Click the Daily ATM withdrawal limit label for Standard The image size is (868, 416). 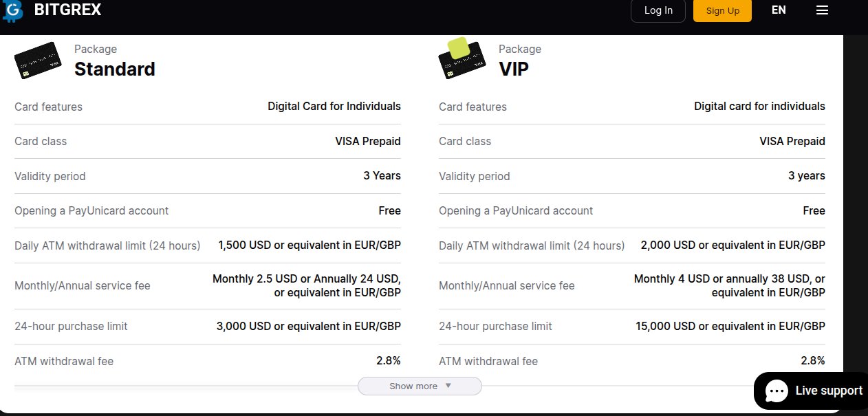click(107, 245)
